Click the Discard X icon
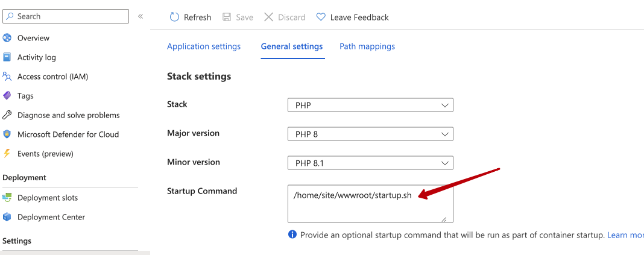Image resolution: width=644 pixels, height=255 pixels. click(268, 17)
